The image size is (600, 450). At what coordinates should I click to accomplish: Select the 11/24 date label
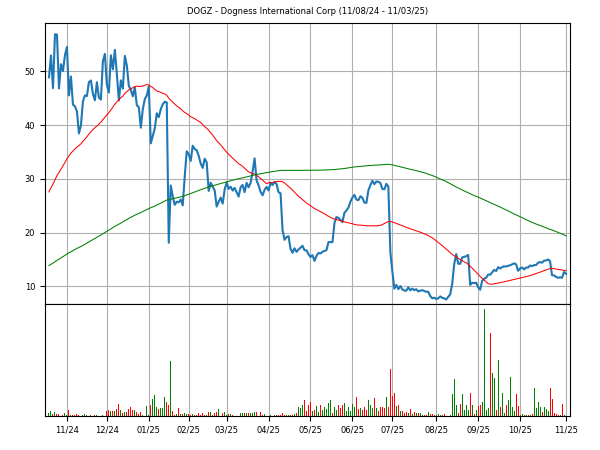pos(67,430)
